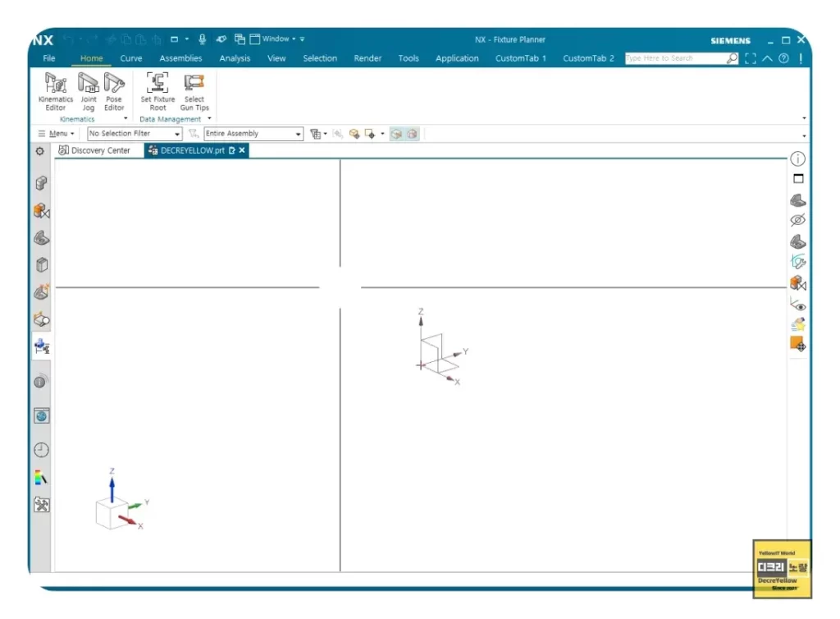Open the Roles tools panel
Screen dimensions: 840x619
click(x=41, y=505)
